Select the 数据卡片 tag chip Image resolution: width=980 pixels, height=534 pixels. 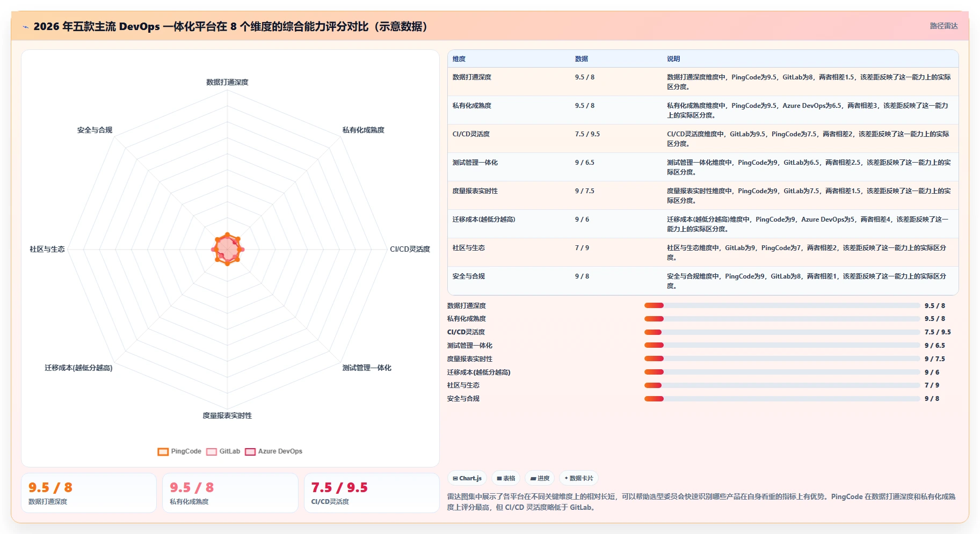click(579, 478)
